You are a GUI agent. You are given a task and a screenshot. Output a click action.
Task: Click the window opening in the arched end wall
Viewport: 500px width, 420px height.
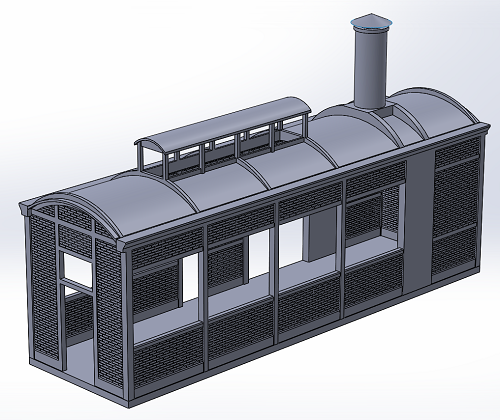click(x=78, y=269)
